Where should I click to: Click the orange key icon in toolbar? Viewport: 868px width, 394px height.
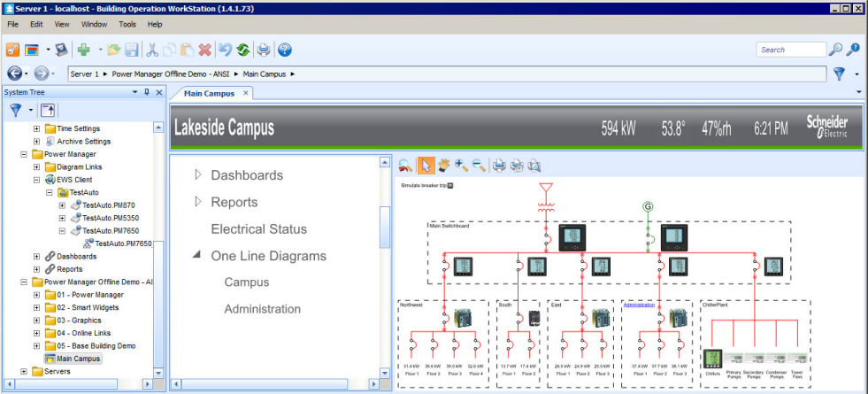tap(12, 50)
